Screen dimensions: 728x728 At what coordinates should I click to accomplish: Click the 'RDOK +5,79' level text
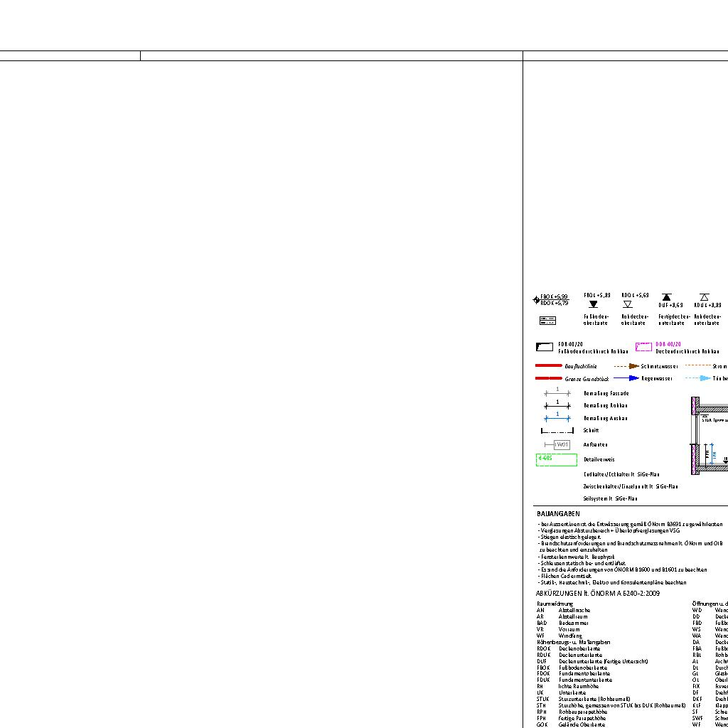coord(554,303)
